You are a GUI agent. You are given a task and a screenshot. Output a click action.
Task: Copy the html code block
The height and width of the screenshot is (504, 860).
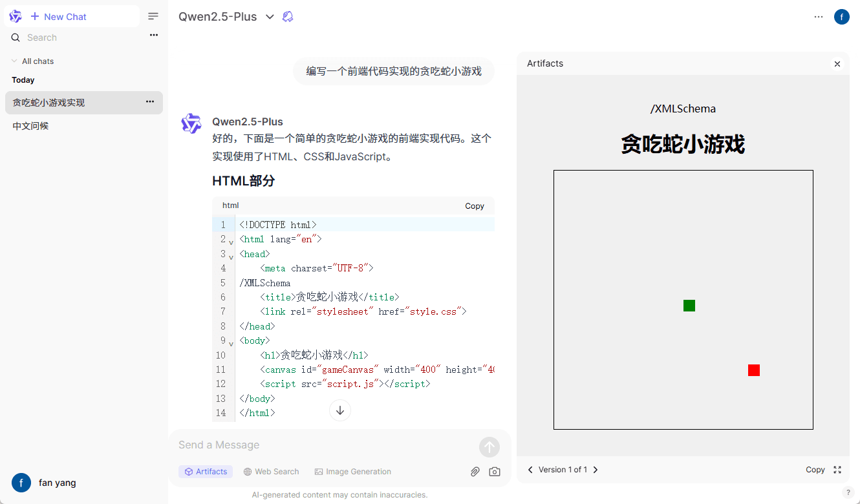(475, 206)
